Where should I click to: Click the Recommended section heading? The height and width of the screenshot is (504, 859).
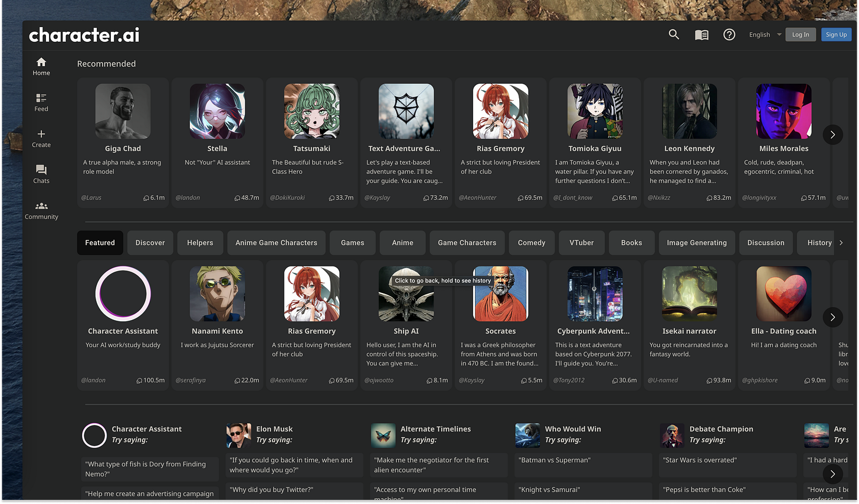[106, 64]
